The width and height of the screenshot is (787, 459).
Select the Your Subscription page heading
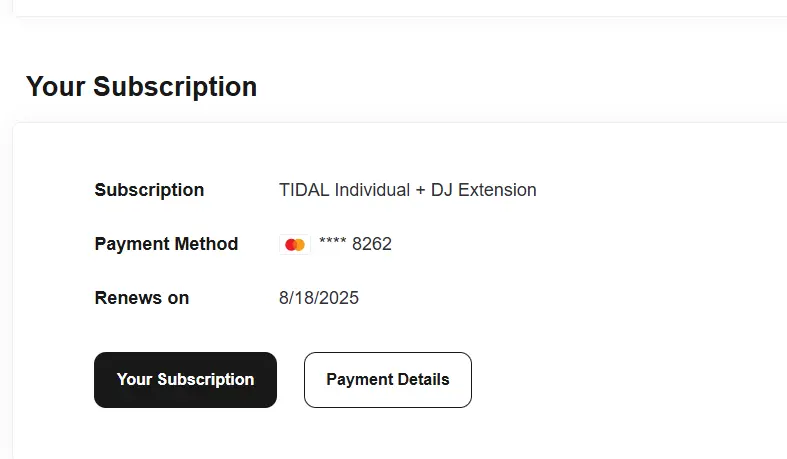coord(142,86)
